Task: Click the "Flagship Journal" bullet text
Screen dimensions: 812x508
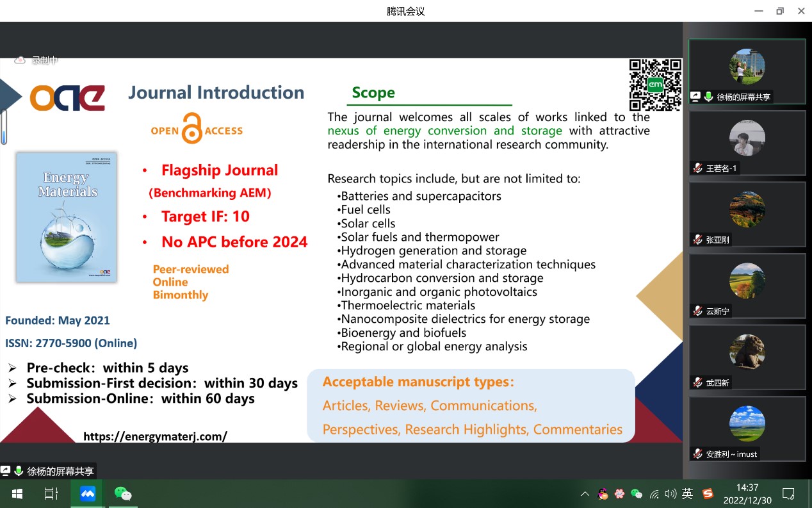Action: pos(220,170)
